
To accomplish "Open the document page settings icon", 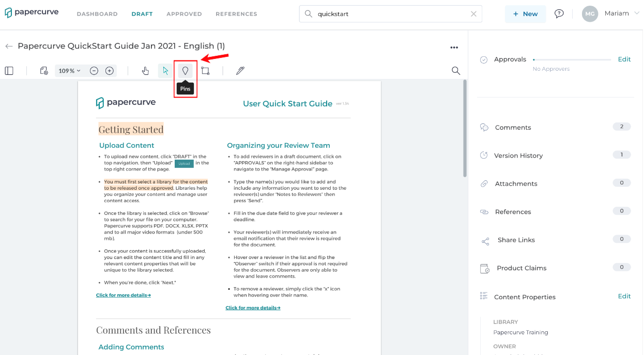I will [44, 71].
